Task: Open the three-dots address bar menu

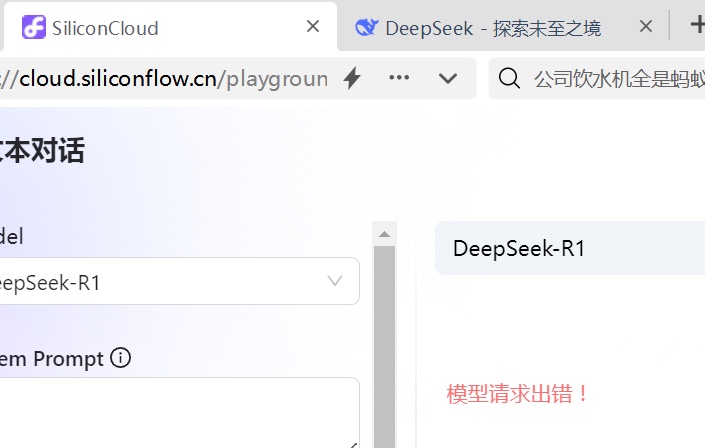Action: coord(399,77)
